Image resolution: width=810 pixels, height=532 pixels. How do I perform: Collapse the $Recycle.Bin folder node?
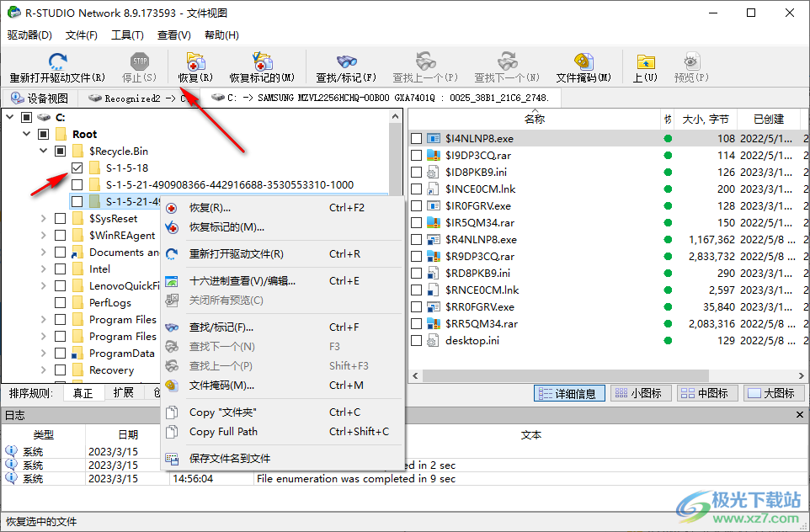click(x=44, y=152)
